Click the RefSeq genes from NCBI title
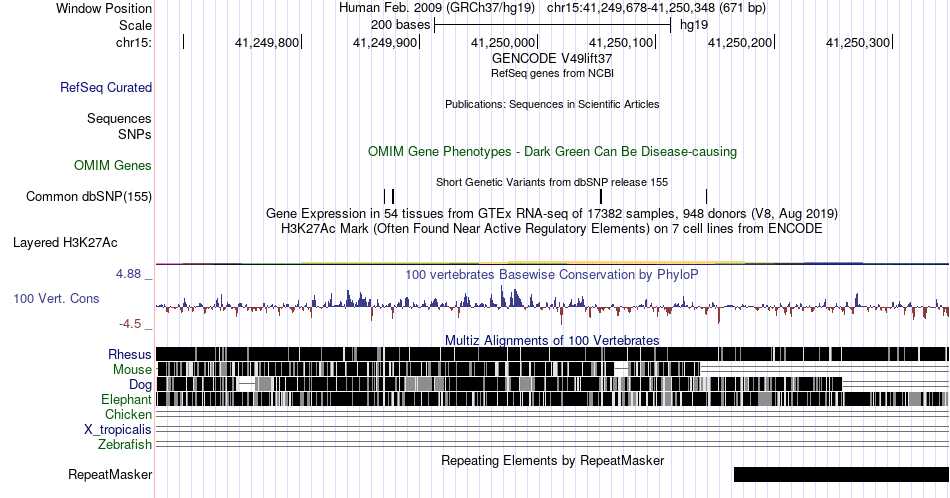This screenshot has width=950, height=498. click(552, 73)
